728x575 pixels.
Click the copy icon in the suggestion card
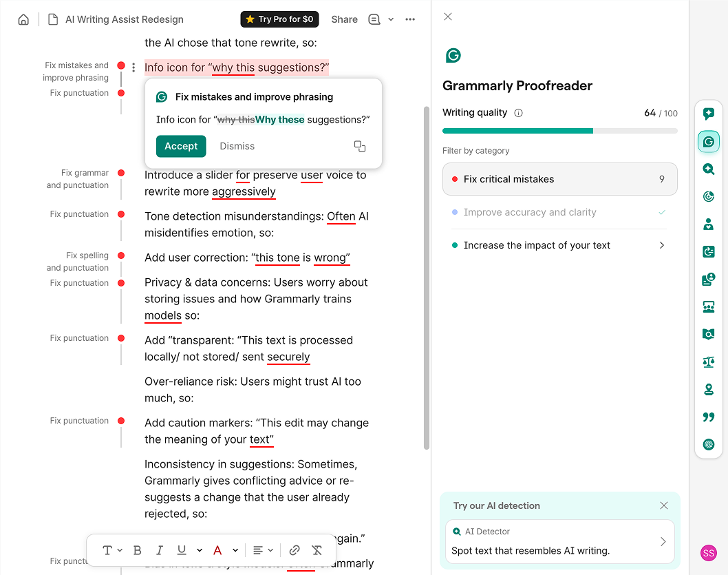click(x=360, y=146)
